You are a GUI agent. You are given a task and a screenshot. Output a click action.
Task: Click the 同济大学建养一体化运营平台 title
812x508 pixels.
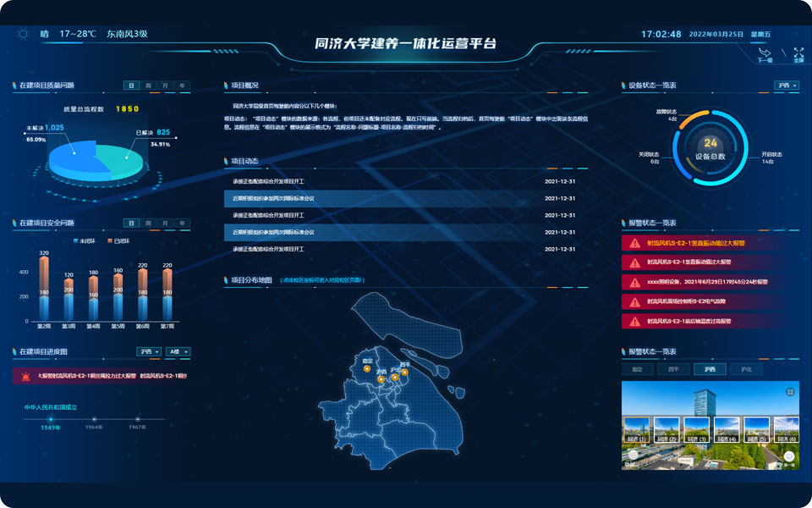[x=405, y=43]
